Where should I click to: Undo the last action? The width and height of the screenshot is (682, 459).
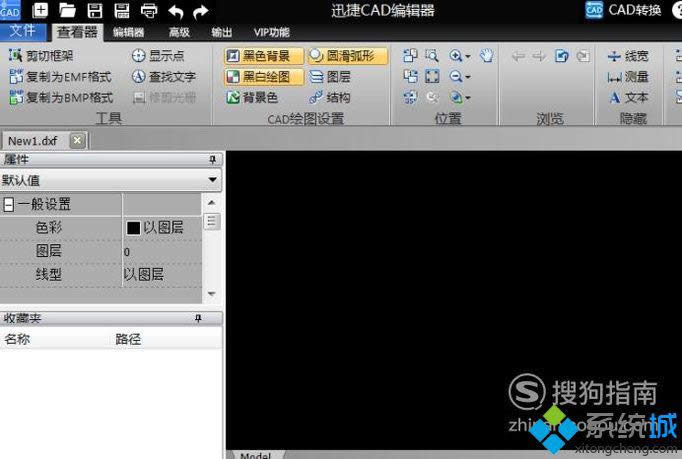175,11
